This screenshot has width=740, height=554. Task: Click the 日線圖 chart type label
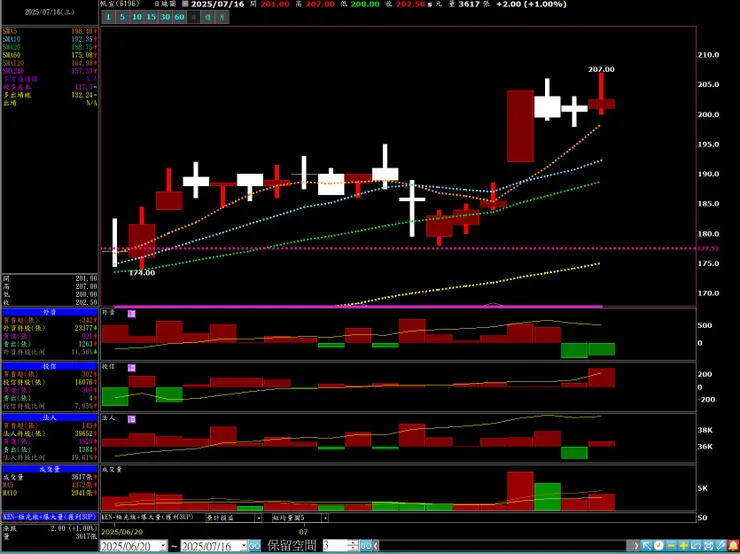(164, 4)
